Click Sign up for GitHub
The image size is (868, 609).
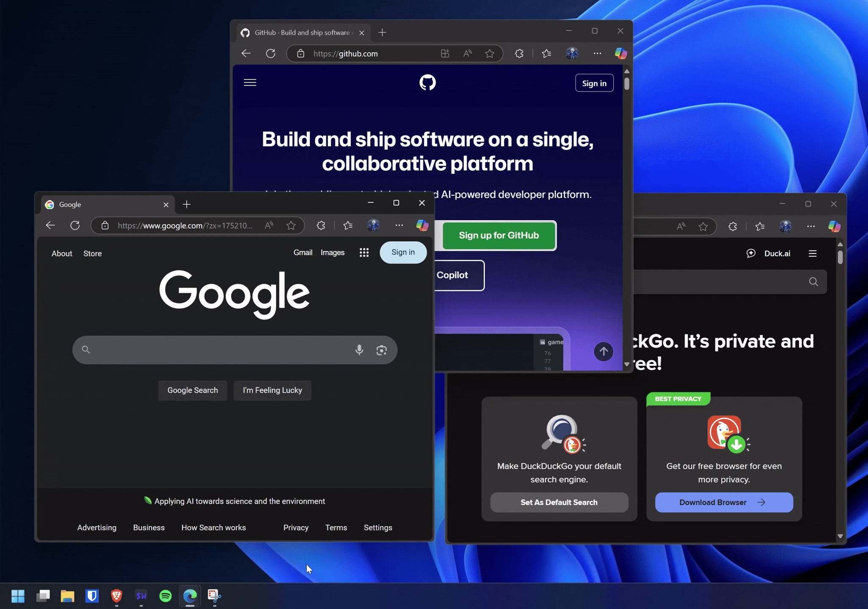(499, 235)
